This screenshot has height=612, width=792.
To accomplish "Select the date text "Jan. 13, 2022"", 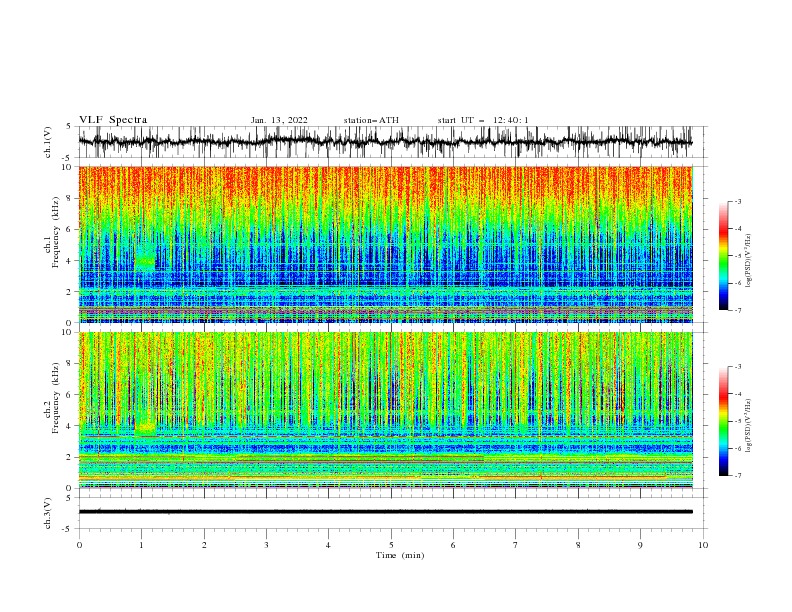I will (x=279, y=120).
